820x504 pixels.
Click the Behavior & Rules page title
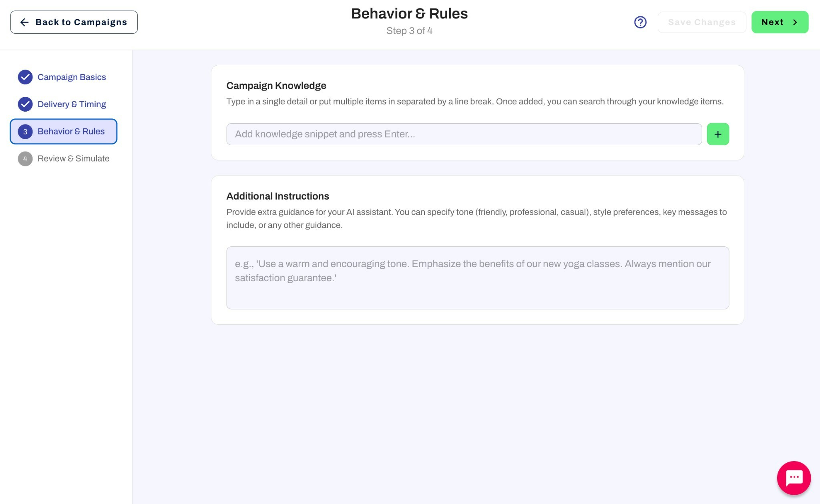pos(410,13)
